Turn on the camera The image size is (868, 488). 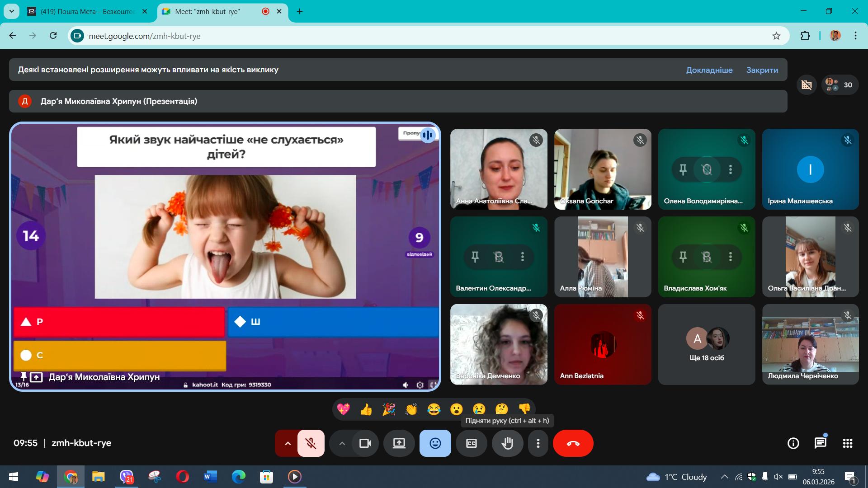(x=365, y=443)
